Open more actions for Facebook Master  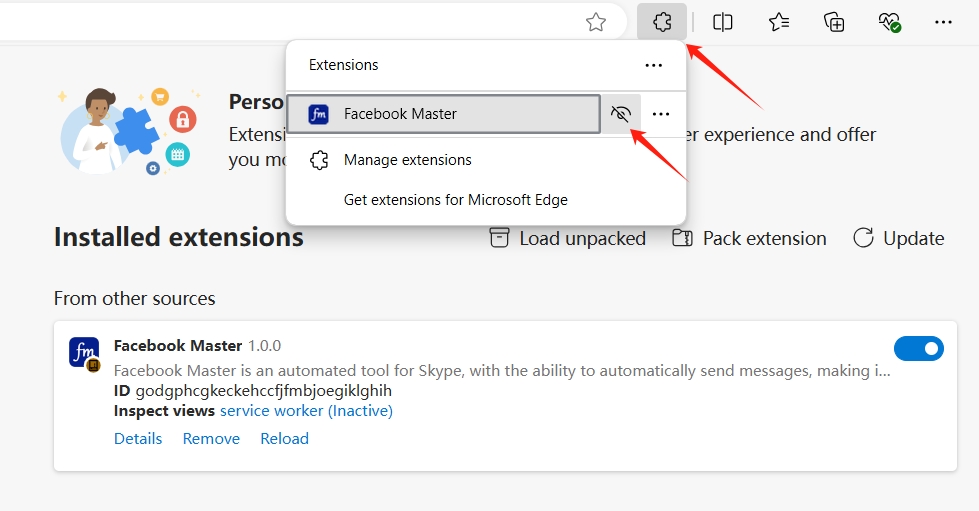(x=661, y=114)
